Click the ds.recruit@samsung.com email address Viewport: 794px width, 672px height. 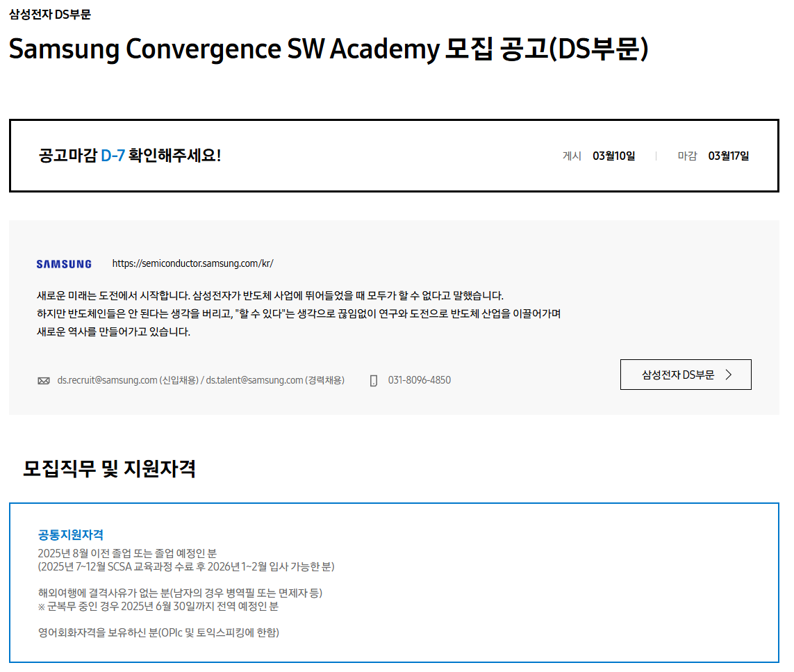point(108,380)
